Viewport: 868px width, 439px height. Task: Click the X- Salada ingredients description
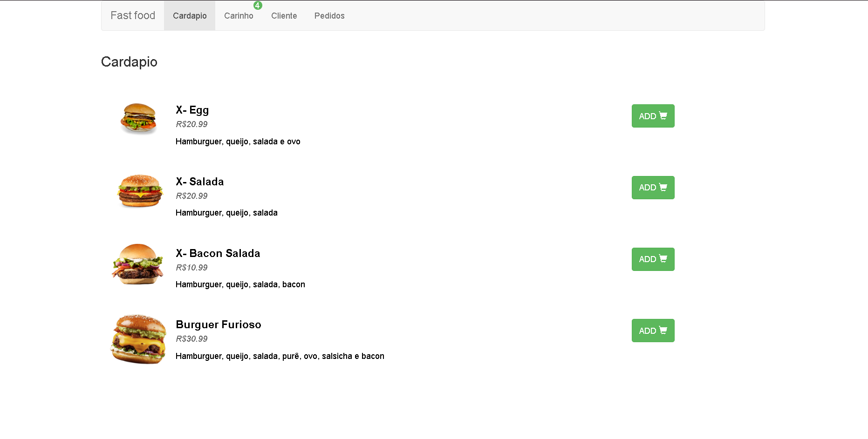coord(226,213)
